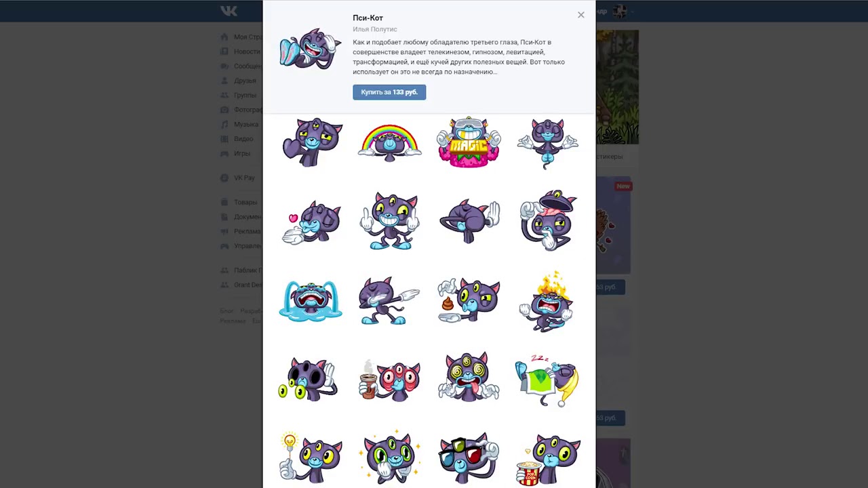The image size is (868, 488).
Task: Click the Купить за 133 руб. button
Action: 389,92
